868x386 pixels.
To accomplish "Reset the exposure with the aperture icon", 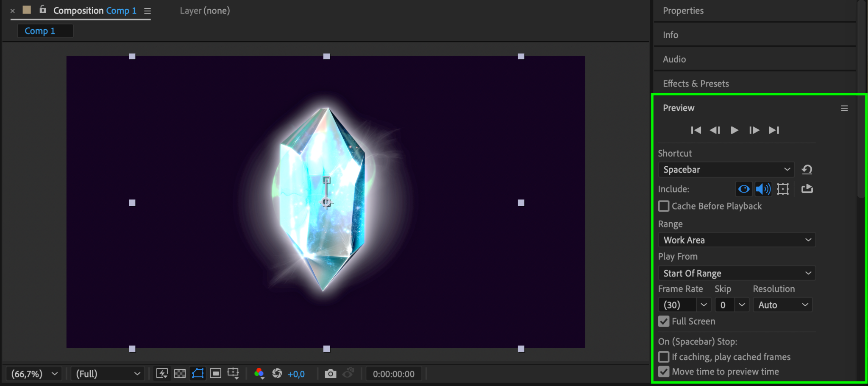I will click(x=277, y=373).
